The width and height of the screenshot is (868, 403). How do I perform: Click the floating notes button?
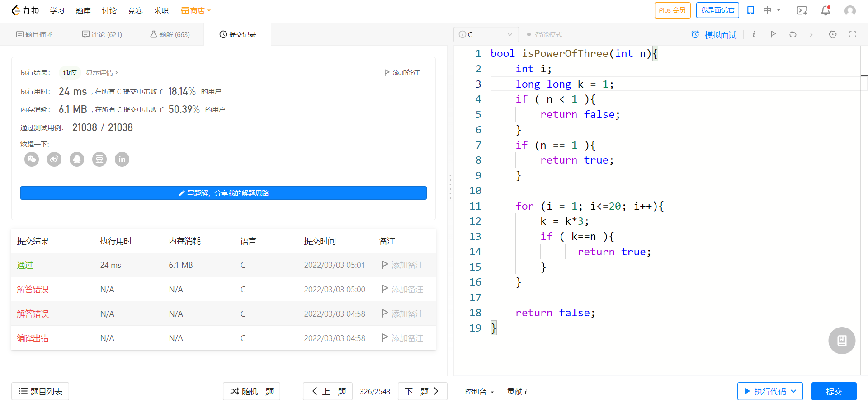click(x=841, y=340)
